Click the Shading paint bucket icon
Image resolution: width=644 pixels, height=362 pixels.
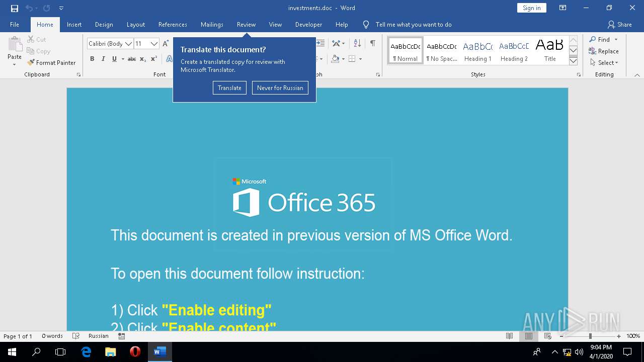click(335, 59)
